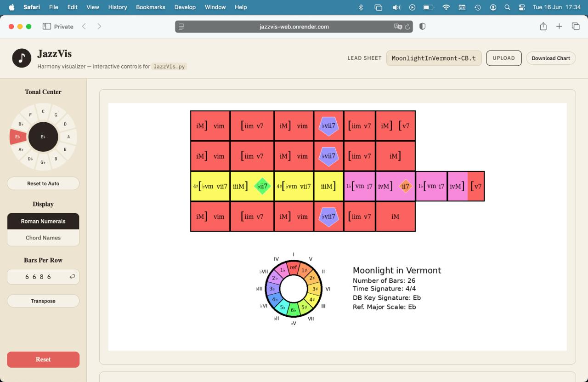Viewport: 588px width, 382px height.
Task: Open the Edit menu
Action: [72, 7]
